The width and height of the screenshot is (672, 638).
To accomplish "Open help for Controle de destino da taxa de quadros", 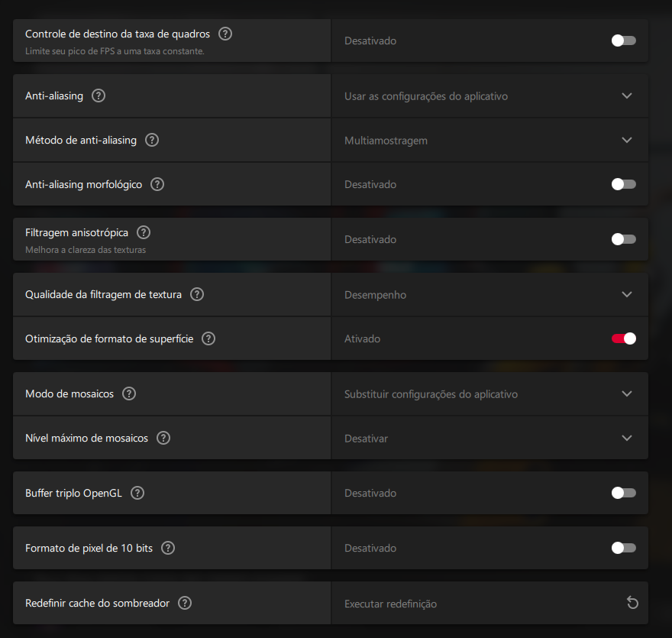I will (x=225, y=34).
